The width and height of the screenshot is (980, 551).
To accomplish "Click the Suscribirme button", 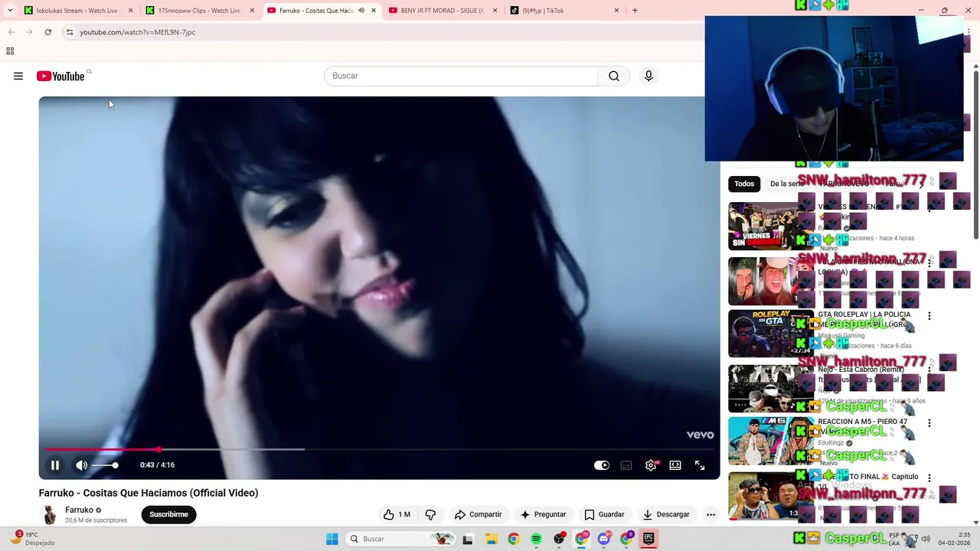I will click(168, 514).
